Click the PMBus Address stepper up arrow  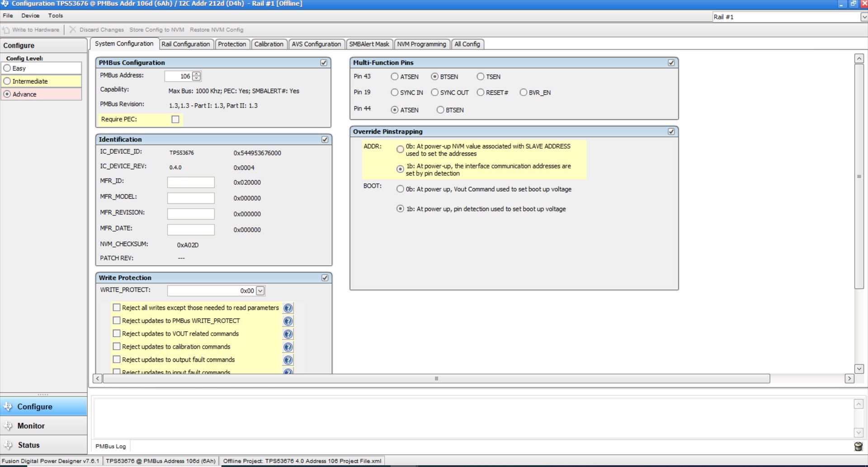[x=196, y=74]
